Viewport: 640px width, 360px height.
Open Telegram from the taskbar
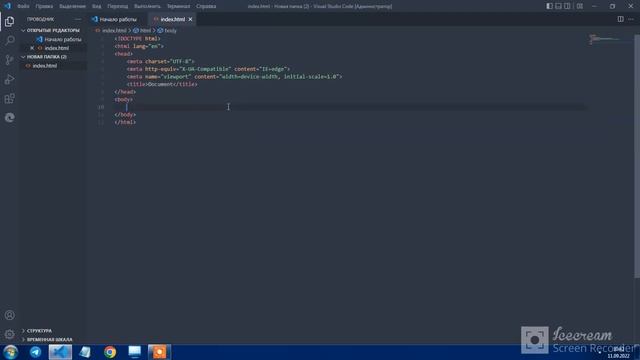point(36,352)
